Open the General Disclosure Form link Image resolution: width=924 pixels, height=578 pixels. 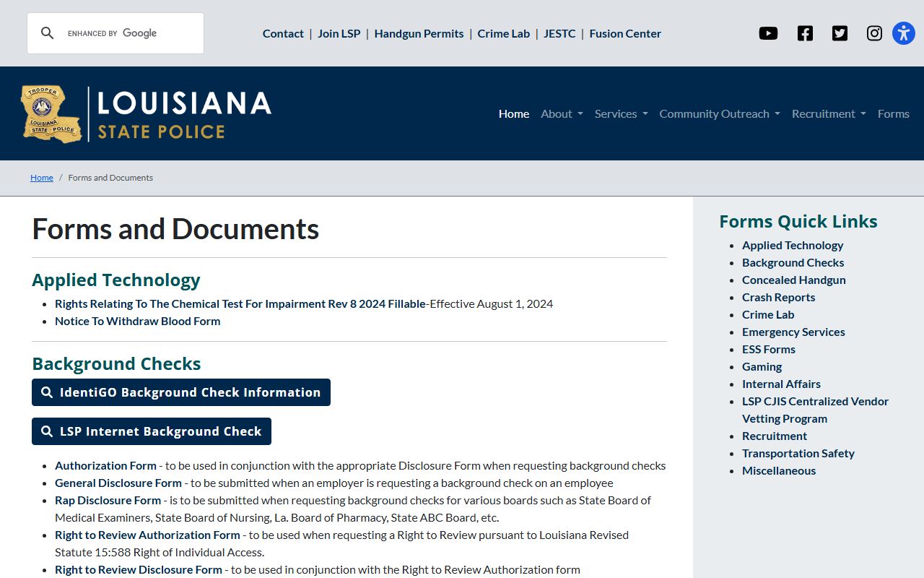[118, 483]
